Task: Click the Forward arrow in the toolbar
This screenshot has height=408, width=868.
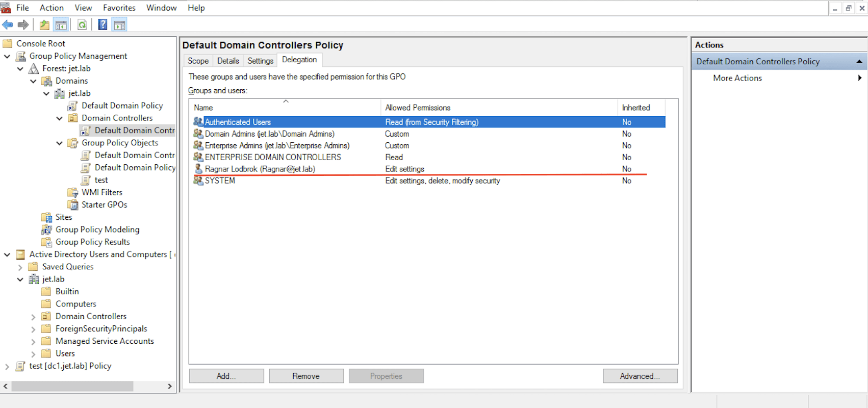Action: pyautogui.click(x=23, y=24)
